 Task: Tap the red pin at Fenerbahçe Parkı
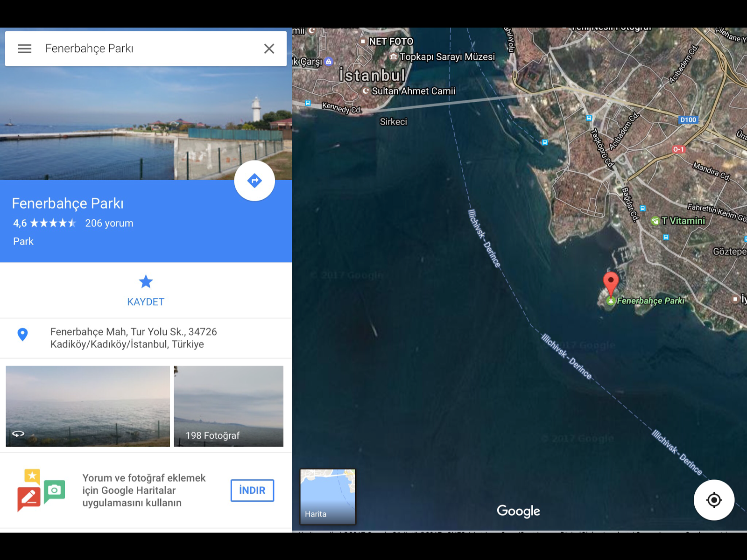click(x=611, y=285)
